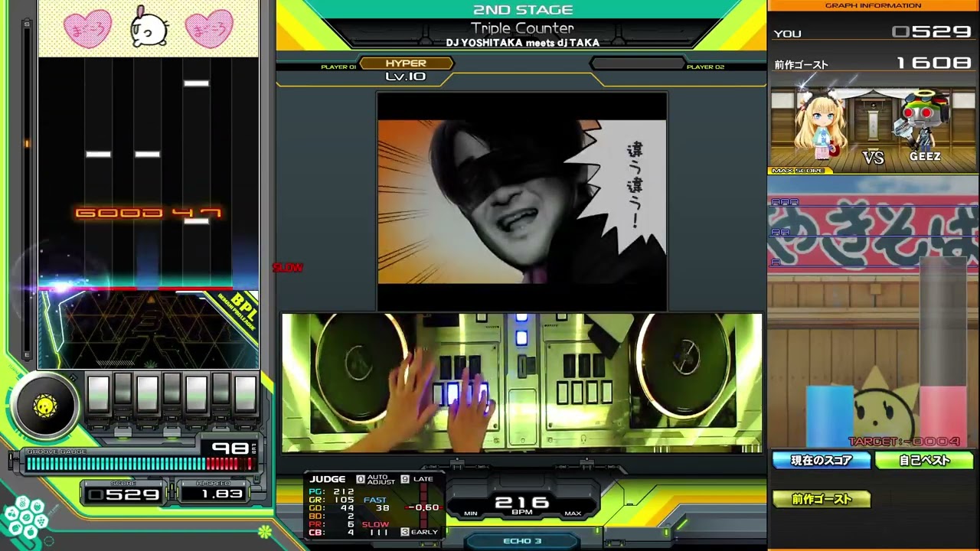Click the first key indicator beside the turntable

[x=98, y=396]
